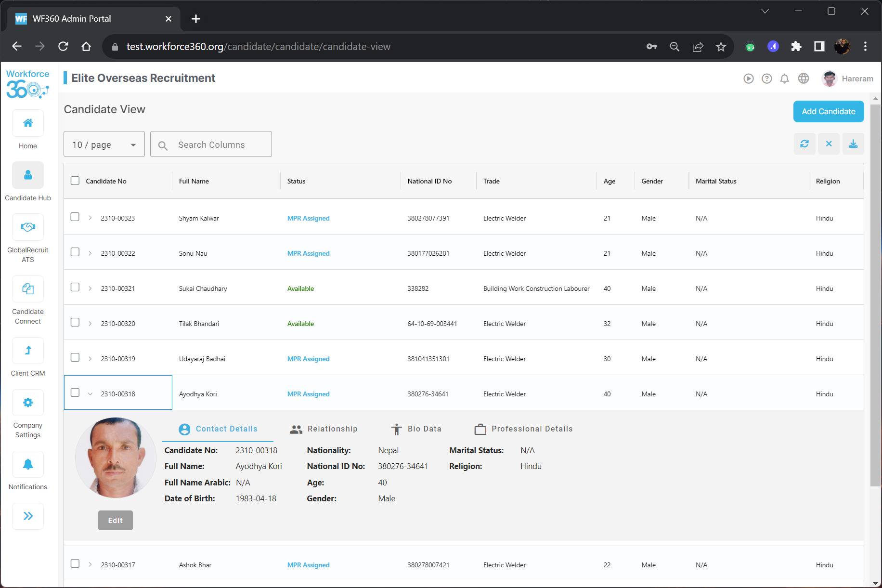Image resolution: width=882 pixels, height=588 pixels.
Task: Toggle the select-all header checkbox
Action: (x=75, y=181)
